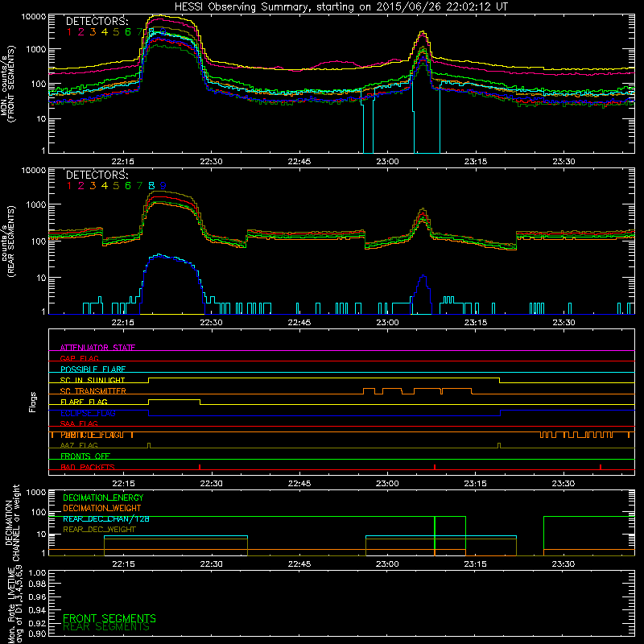The width and height of the screenshot is (644, 644).
Task: Click the REAR_DEC_CHAN/128 legend label
Action: pos(106,518)
